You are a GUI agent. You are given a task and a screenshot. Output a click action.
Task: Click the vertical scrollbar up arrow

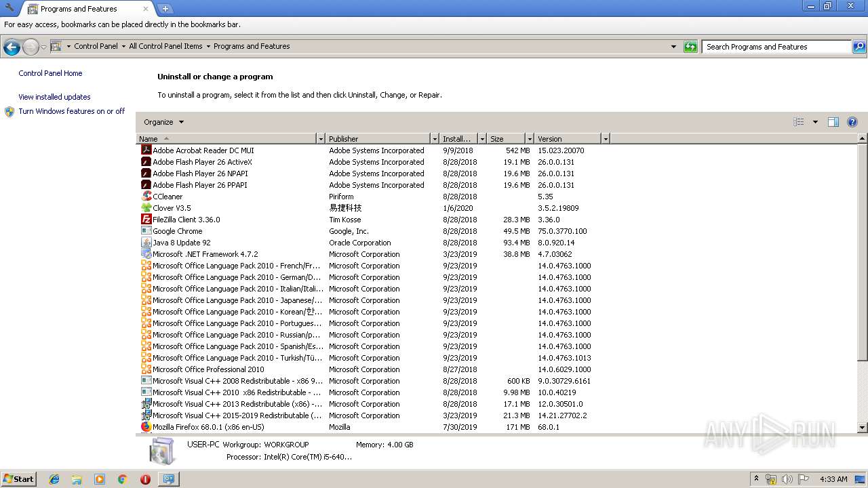pos(863,139)
